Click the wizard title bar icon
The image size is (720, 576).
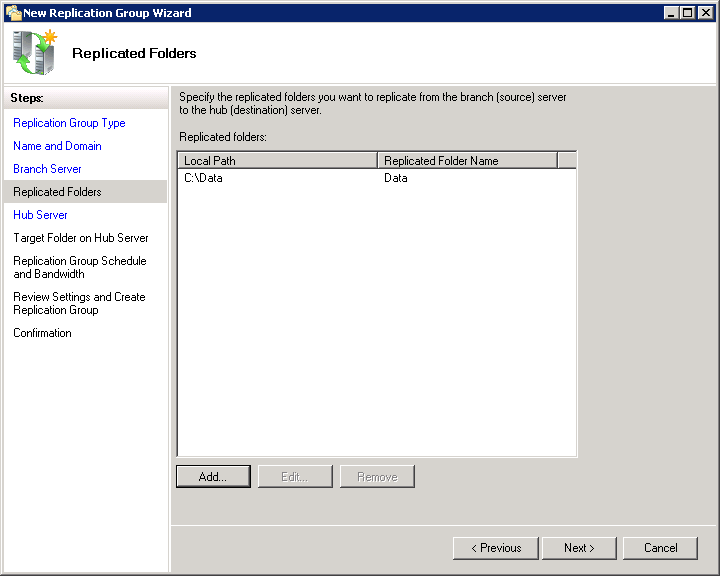(x=13, y=12)
